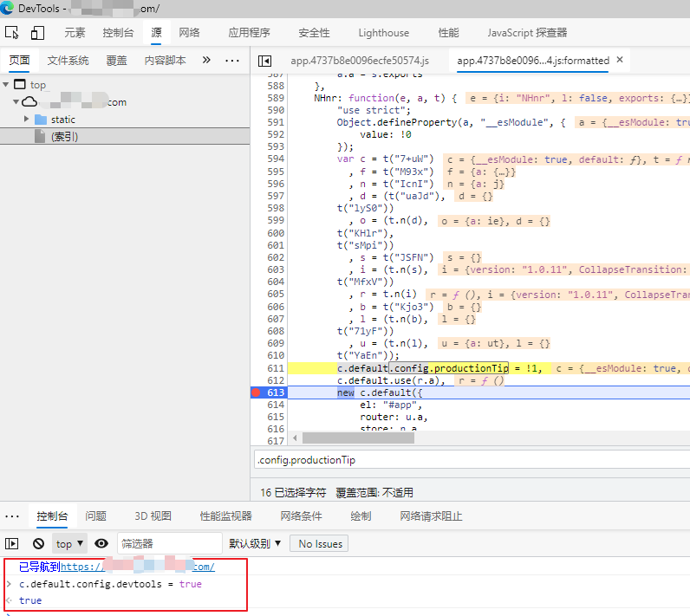Click the No Issues button
This screenshot has height=616, width=690.
(x=319, y=544)
